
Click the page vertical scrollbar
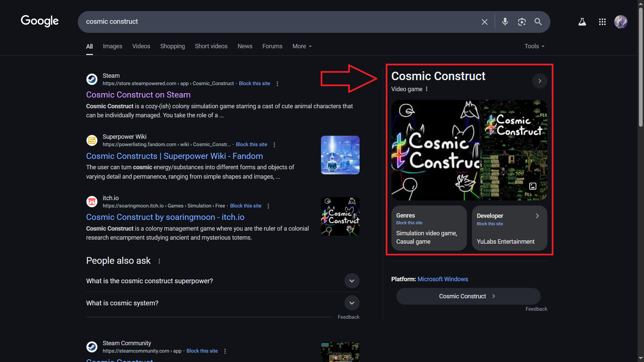(x=641, y=67)
